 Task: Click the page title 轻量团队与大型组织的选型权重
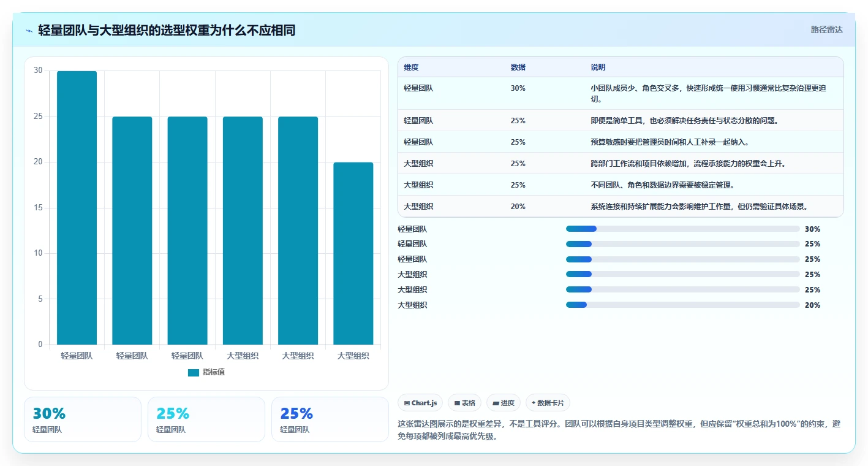tap(167, 30)
